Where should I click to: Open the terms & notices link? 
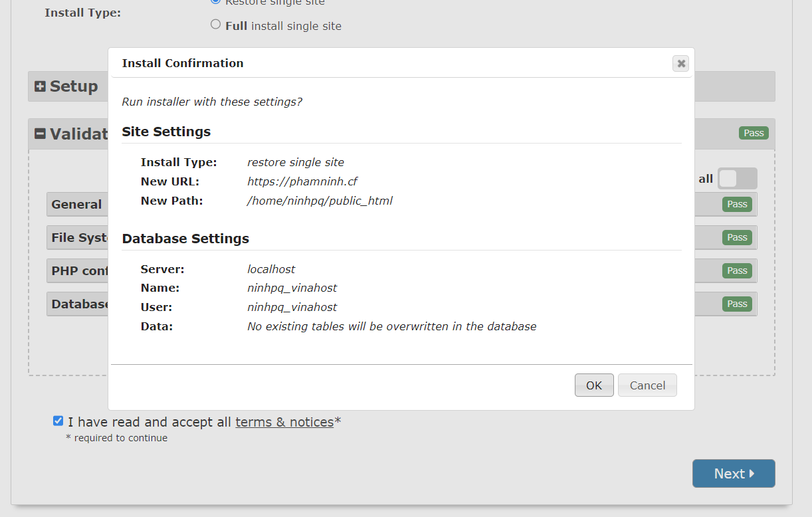[x=284, y=422]
